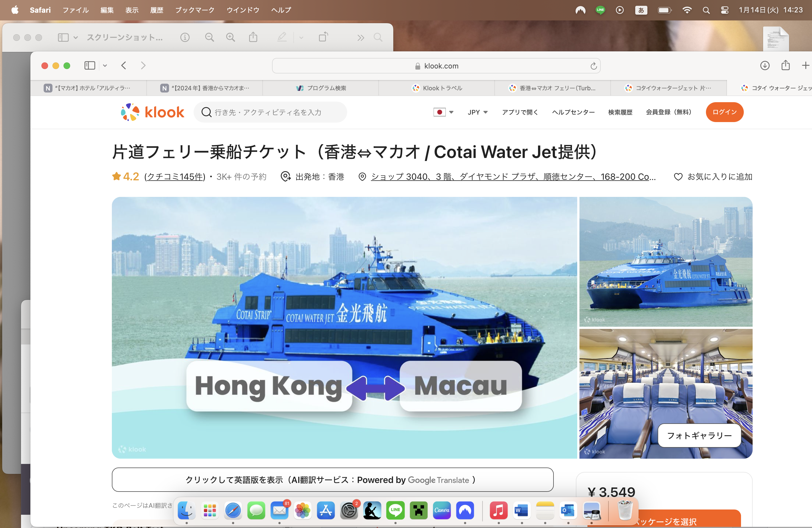Image resolution: width=812 pixels, height=528 pixels.
Task: Switch to 【マカオ】ホテル tab
Action: pyautogui.click(x=88, y=88)
